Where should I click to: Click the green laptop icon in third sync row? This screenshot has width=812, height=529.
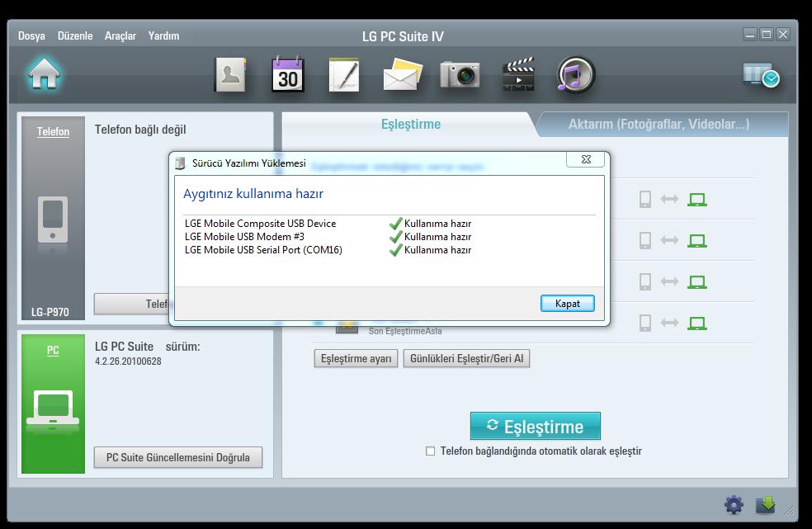[x=697, y=282]
